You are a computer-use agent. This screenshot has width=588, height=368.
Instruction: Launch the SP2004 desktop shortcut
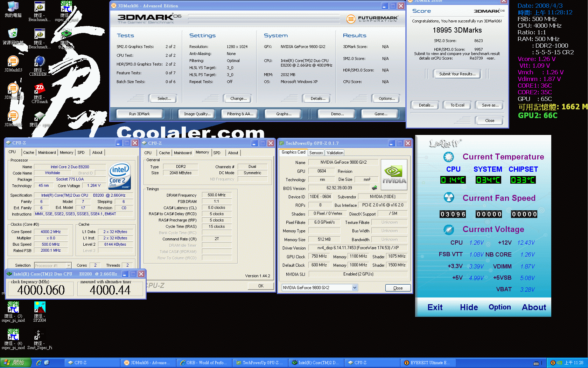click(x=40, y=312)
